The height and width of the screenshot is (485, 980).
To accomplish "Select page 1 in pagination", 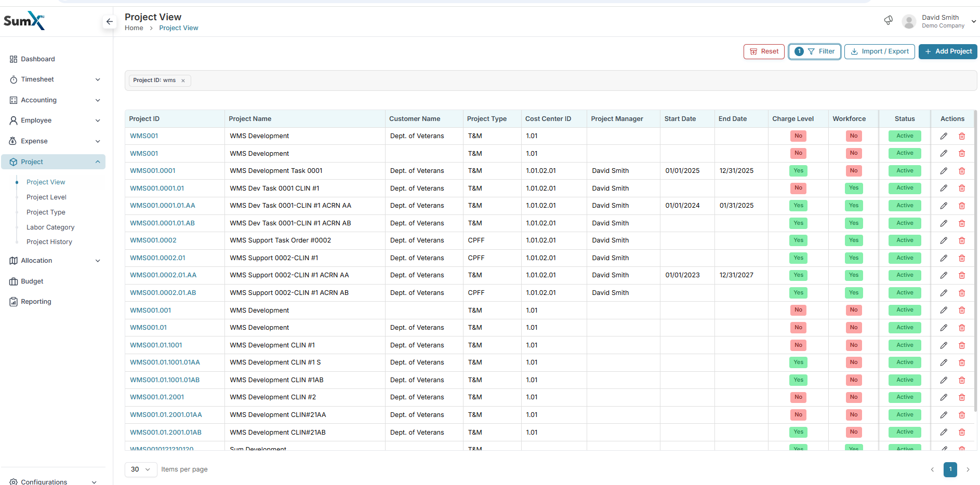I will [x=950, y=469].
